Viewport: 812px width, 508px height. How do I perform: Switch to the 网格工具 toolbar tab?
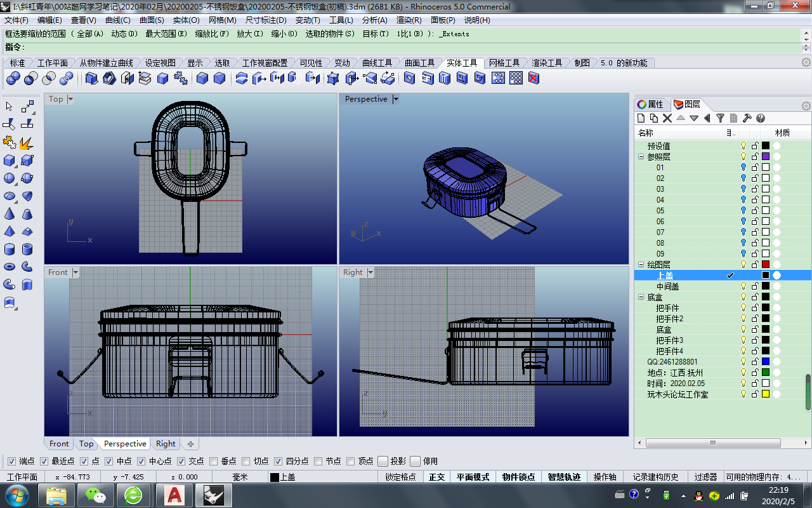[504, 63]
